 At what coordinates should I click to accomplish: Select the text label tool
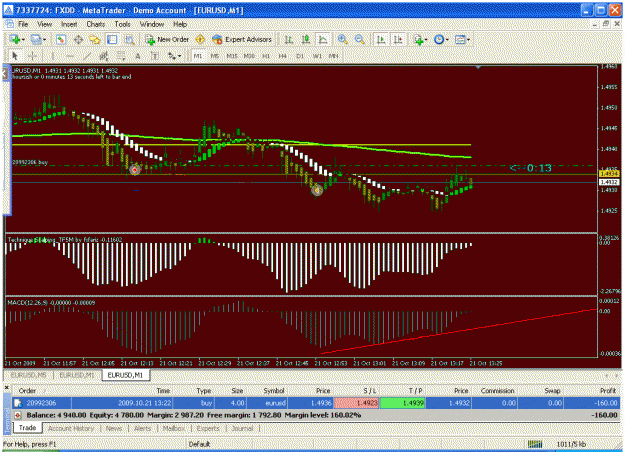155,56
